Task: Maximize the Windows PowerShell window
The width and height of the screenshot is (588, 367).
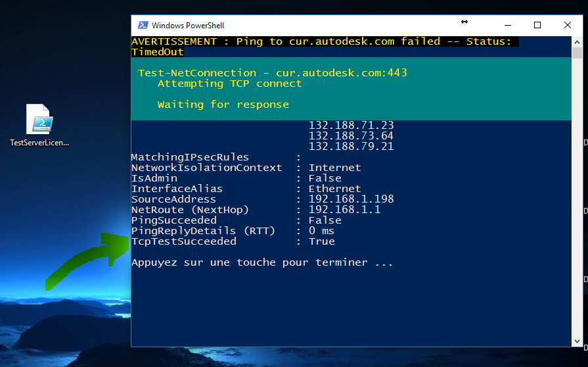Action: pyautogui.click(x=537, y=25)
